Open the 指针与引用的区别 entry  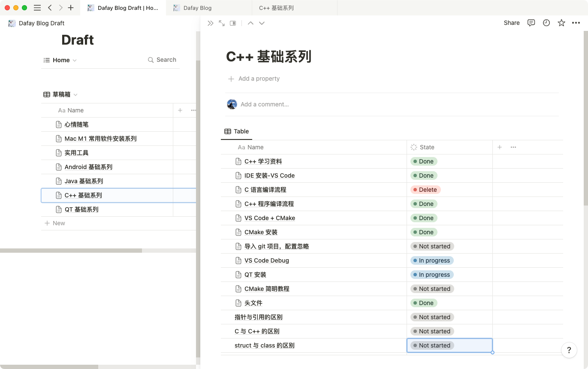click(x=258, y=317)
